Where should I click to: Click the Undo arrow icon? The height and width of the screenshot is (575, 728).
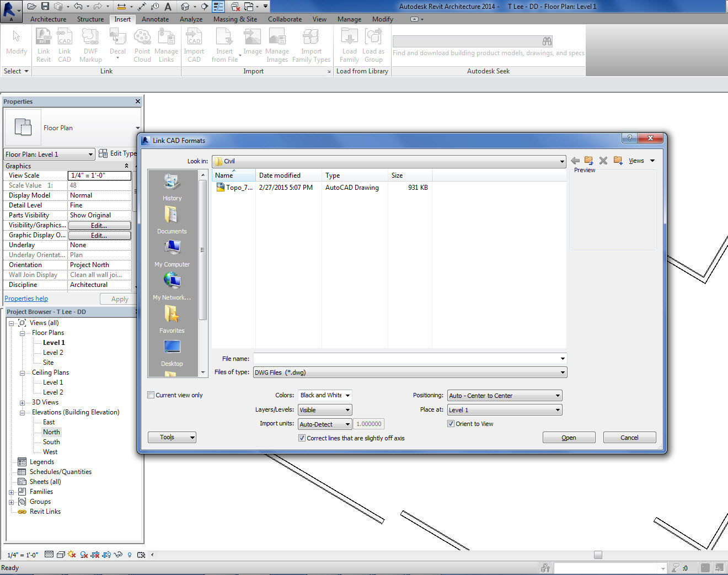click(78, 7)
